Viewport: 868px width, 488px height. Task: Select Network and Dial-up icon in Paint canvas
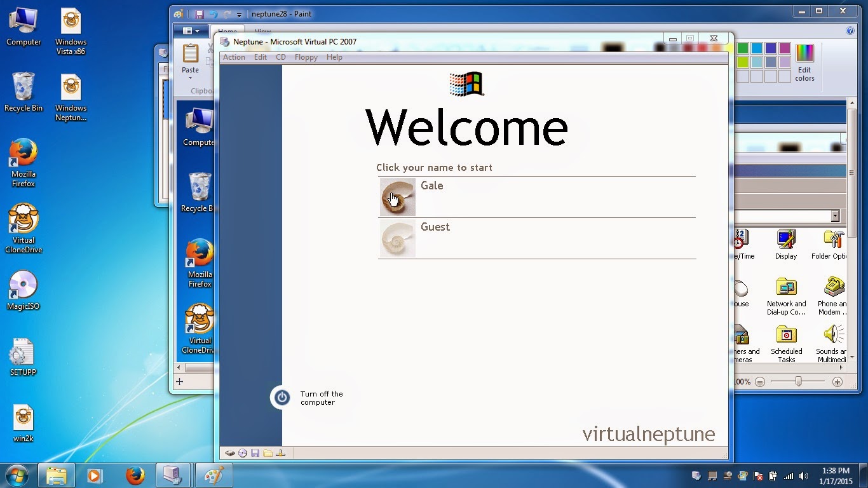click(787, 297)
